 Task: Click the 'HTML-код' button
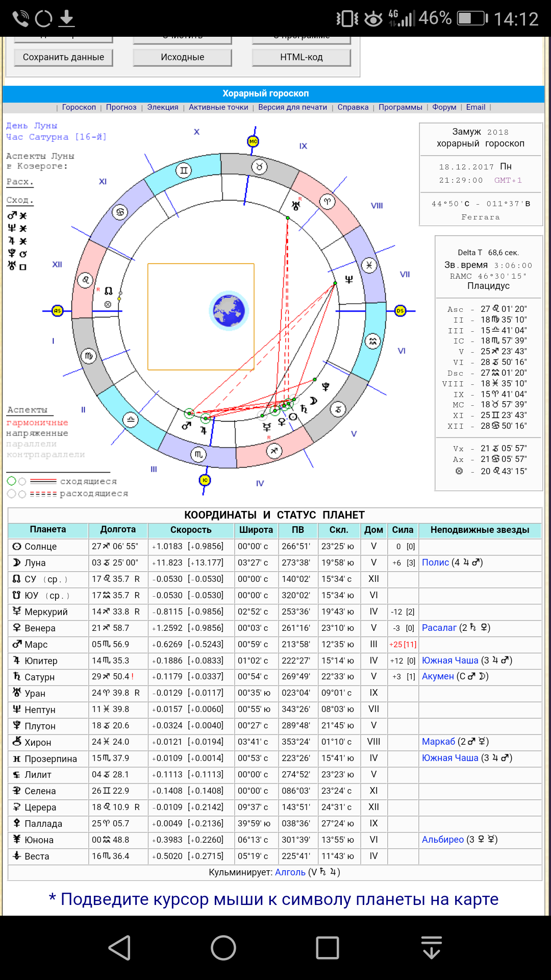(302, 57)
